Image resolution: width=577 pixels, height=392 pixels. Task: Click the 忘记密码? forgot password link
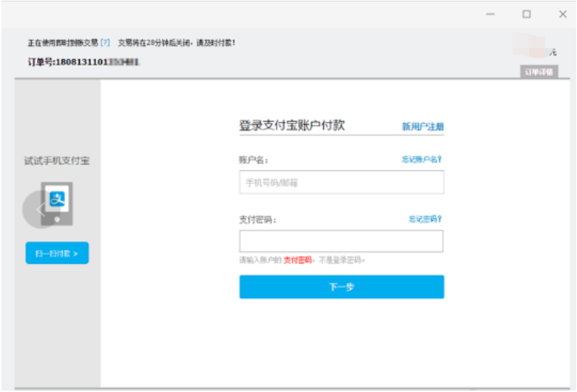click(425, 219)
